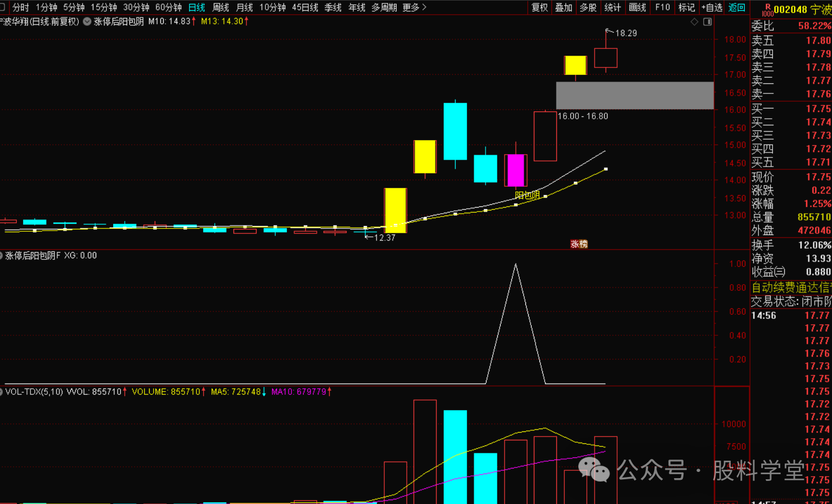The height and width of the screenshot is (504, 832).
Task: Click 返回 to go back
Action: pos(736,7)
